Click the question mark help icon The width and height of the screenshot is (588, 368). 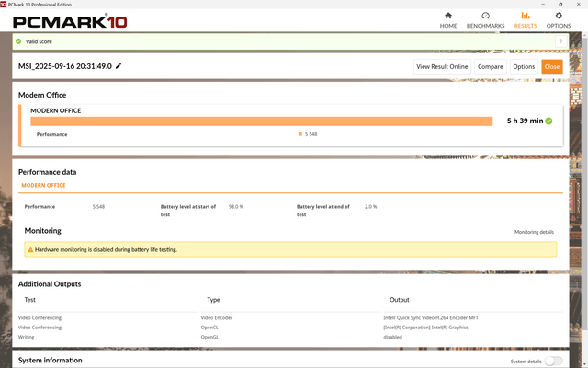click(x=561, y=41)
